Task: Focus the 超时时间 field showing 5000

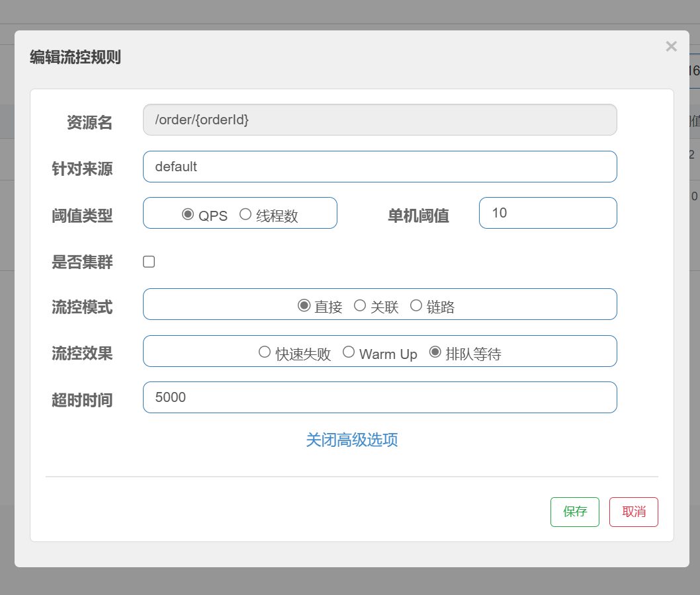Action: click(380, 397)
